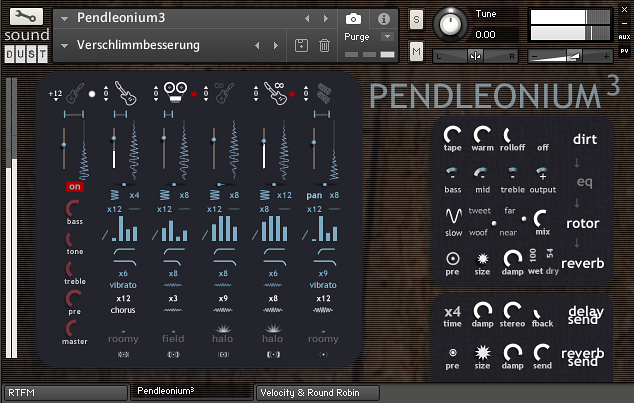Take a snapshot with the camera icon
634x403 pixels.
point(353,19)
